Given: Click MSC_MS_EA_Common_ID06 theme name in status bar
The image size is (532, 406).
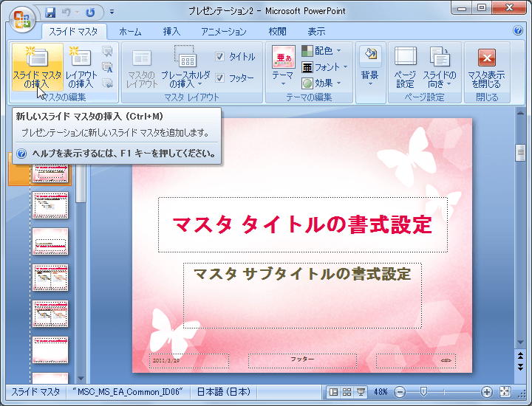Looking at the screenshot, I should pos(128,392).
